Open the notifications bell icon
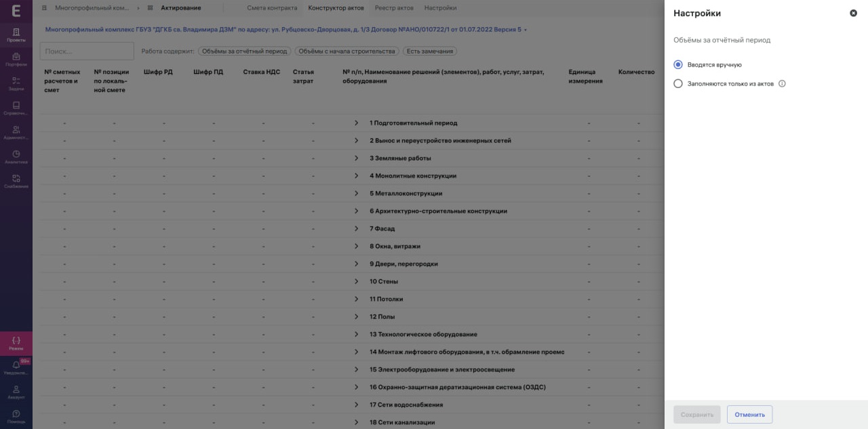Screen dimensions: 868x429 pos(16,367)
